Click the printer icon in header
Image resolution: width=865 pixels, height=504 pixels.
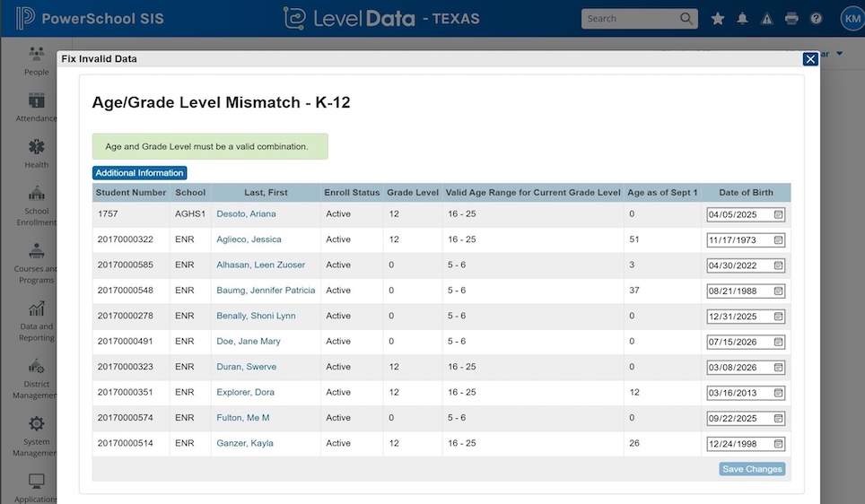pos(791,19)
